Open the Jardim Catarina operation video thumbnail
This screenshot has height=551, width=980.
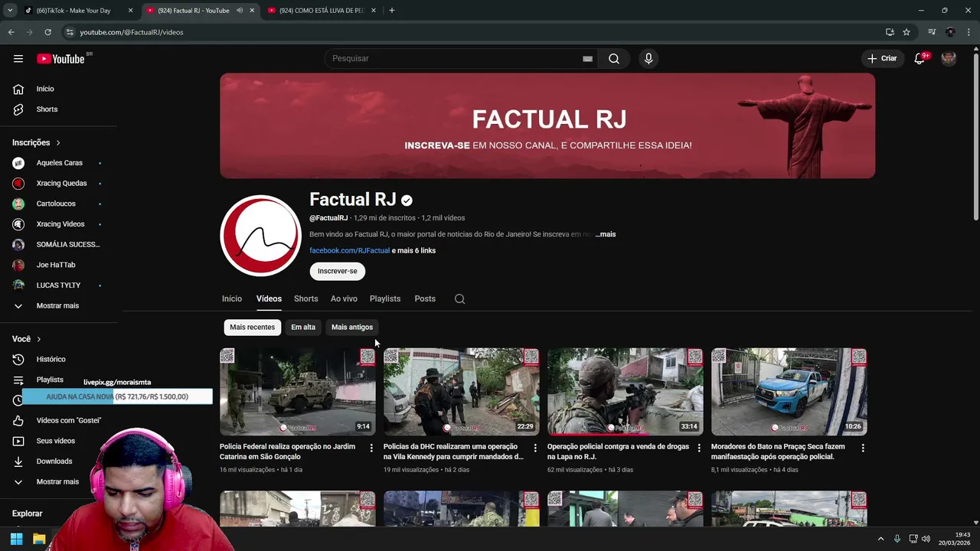298,392
